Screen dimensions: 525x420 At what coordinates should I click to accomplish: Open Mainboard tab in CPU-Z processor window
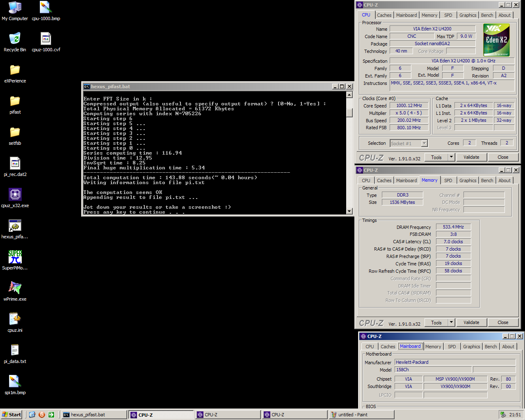(406, 15)
